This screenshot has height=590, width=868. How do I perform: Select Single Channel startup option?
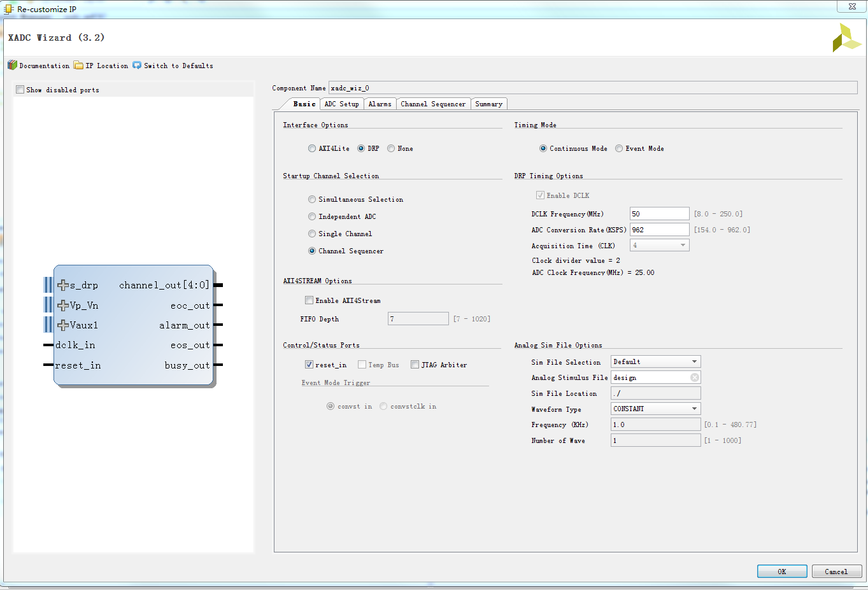(312, 234)
